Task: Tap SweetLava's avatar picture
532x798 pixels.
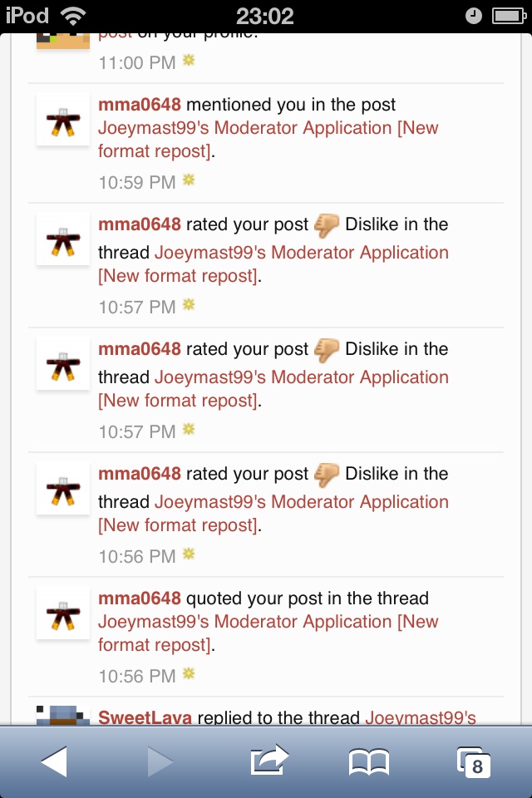Action: click(x=63, y=715)
